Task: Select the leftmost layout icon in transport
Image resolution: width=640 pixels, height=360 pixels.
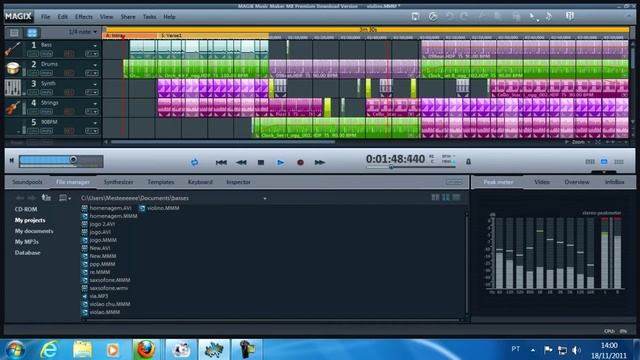Action: 590,162
